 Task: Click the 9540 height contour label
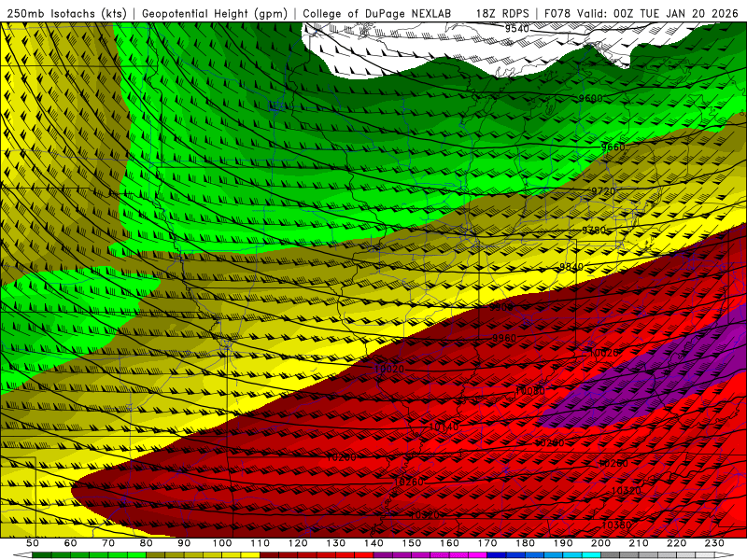pos(517,29)
